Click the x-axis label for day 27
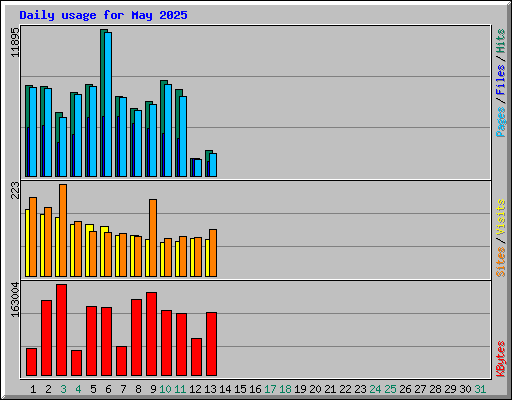Image resolution: width=512 pixels, height=400 pixels. point(420,389)
